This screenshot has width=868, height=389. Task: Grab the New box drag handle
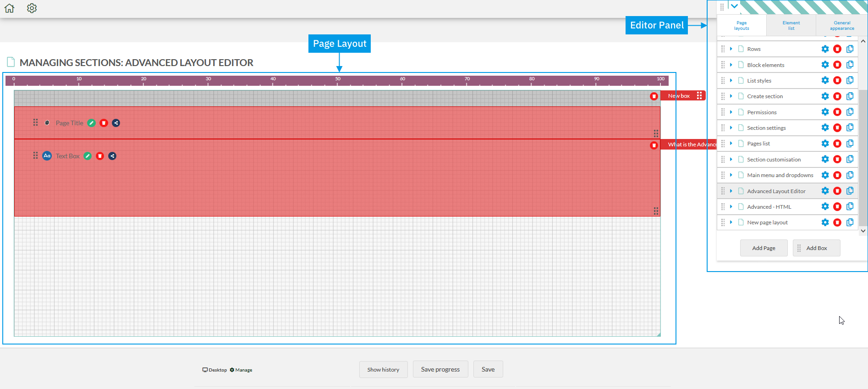click(x=699, y=95)
